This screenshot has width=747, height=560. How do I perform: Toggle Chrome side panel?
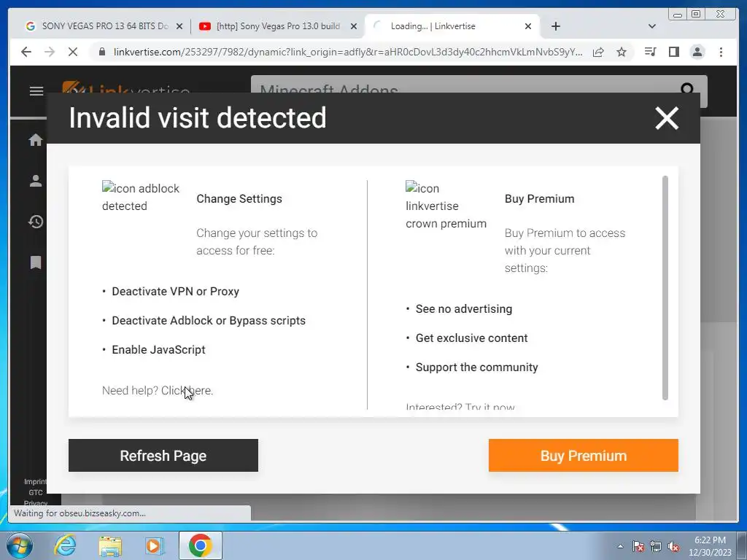pyautogui.click(x=673, y=52)
